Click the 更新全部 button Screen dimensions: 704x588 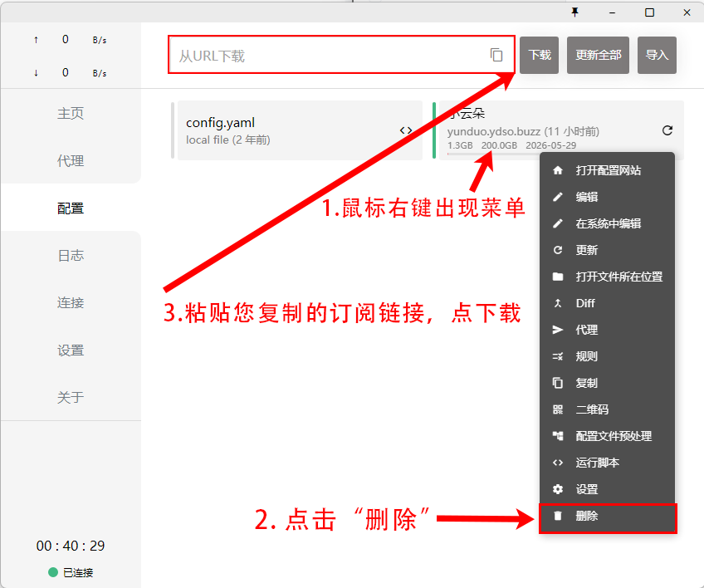[599, 55]
